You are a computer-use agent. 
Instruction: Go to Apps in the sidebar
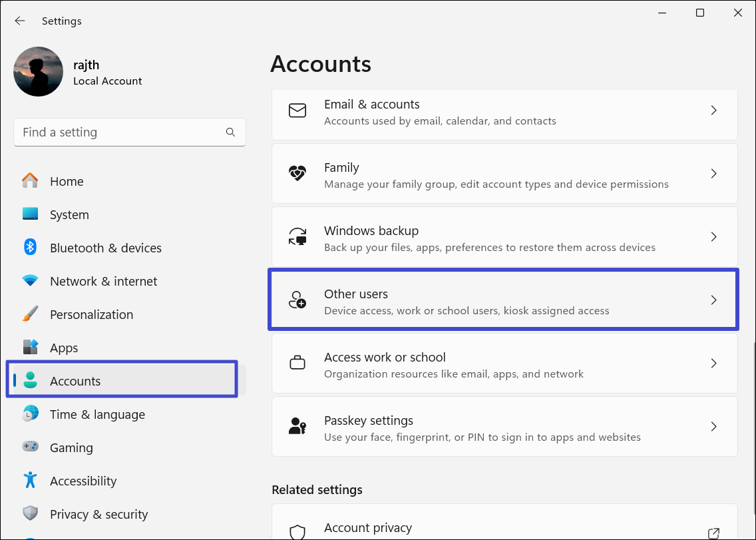(x=64, y=348)
